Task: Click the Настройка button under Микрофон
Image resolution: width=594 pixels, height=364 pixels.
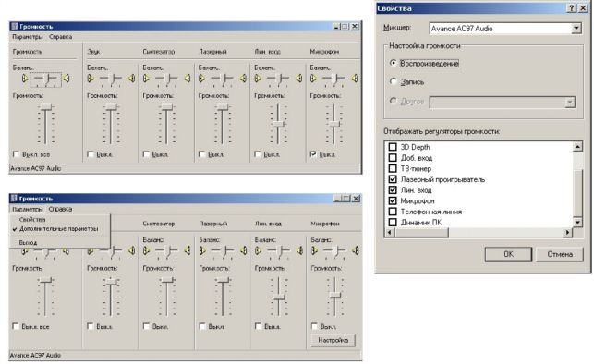Action: (x=333, y=340)
